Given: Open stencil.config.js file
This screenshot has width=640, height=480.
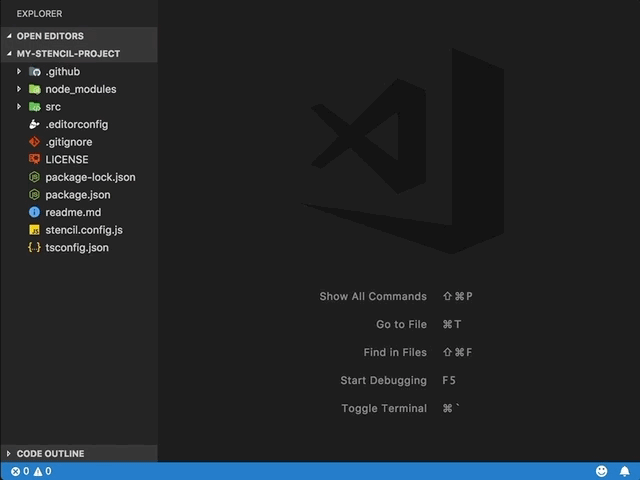Looking at the screenshot, I should click(84, 230).
